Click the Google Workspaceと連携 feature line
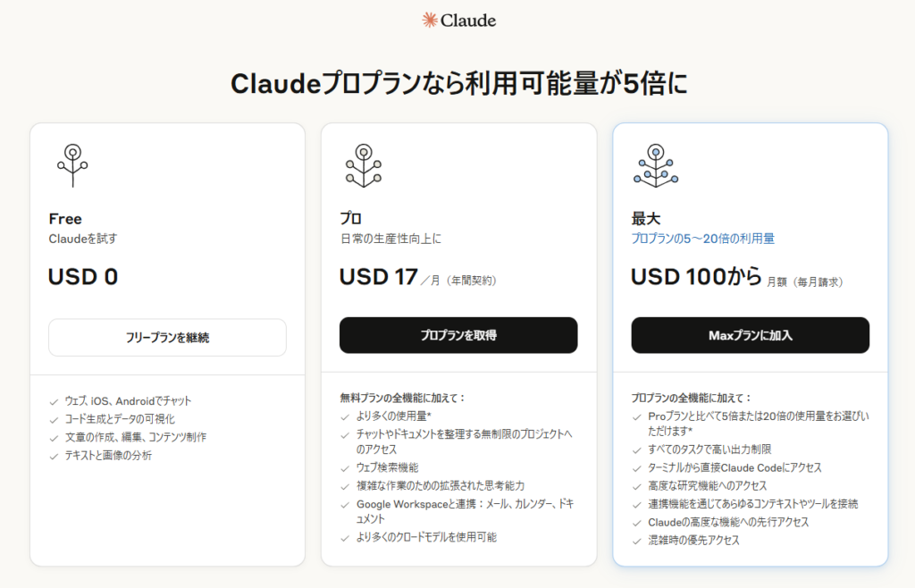915x588 pixels. point(465,511)
